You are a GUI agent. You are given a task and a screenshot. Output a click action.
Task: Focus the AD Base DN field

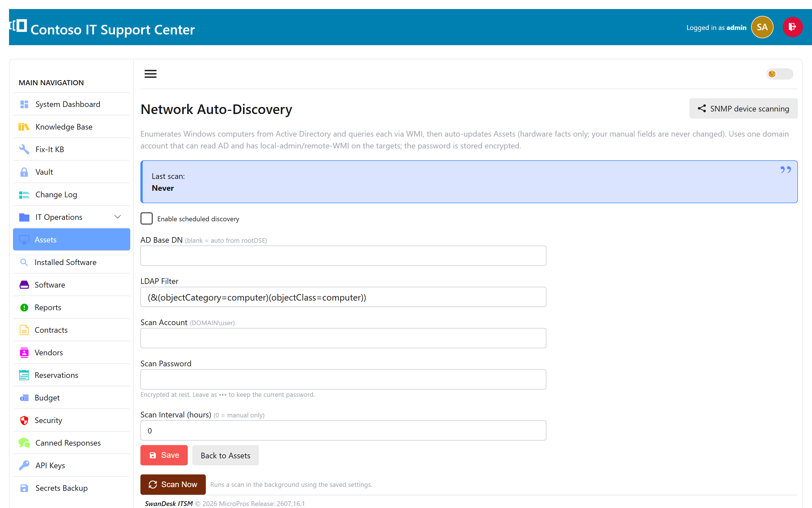click(x=343, y=256)
